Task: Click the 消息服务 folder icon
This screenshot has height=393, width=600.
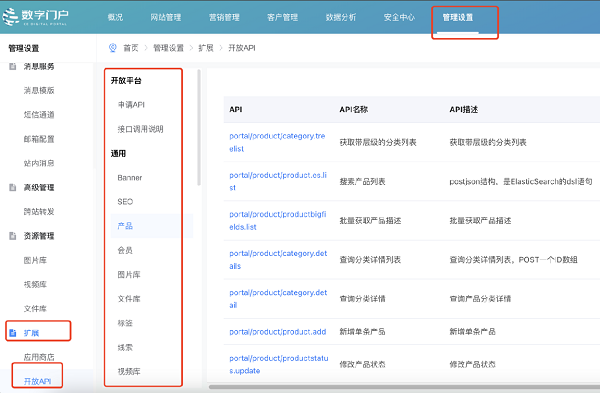Action: (x=13, y=67)
